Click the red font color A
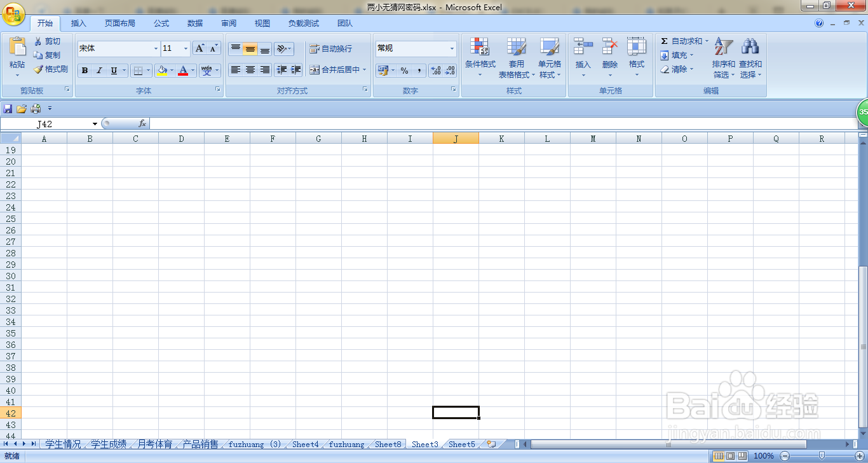Image resolution: width=868 pixels, height=463 pixels. coord(183,71)
